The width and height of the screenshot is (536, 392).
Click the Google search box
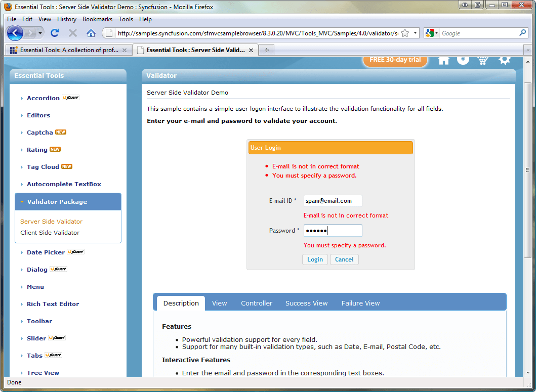(x=479, y=33)
